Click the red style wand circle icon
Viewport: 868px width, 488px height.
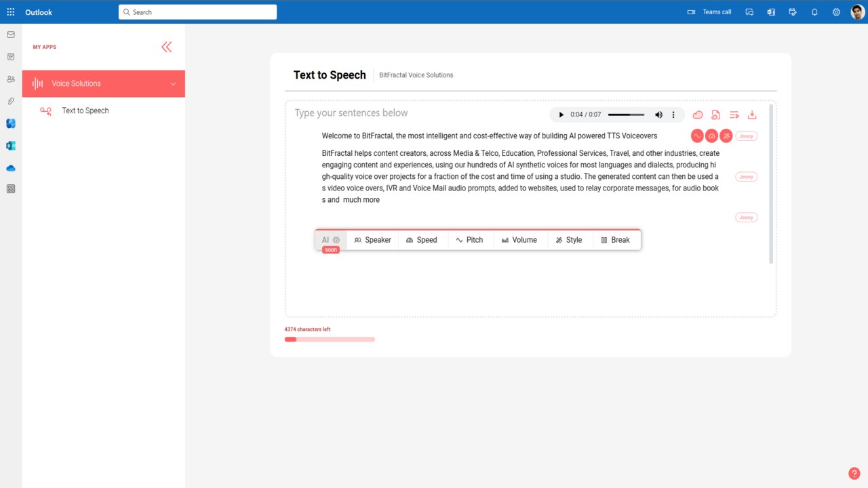tap(726, 136)
